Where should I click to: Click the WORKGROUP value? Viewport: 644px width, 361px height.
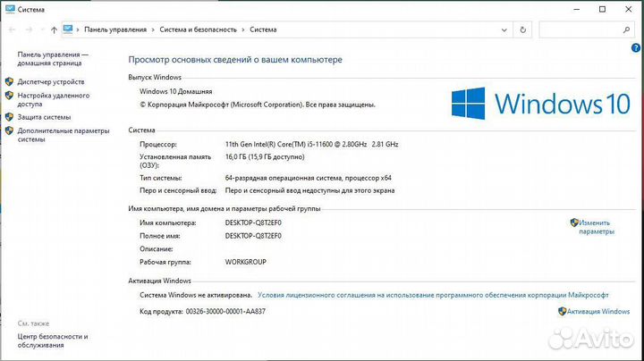coord(246,262)
